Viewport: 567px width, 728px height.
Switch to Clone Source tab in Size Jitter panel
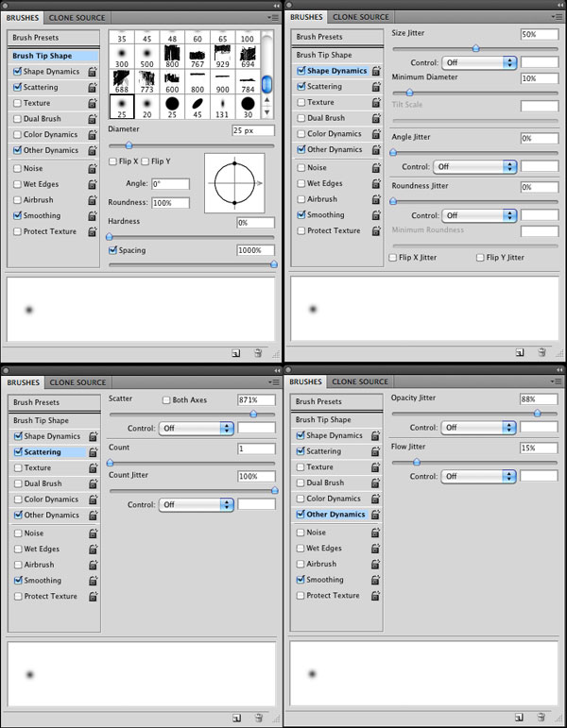pos(361,17)
